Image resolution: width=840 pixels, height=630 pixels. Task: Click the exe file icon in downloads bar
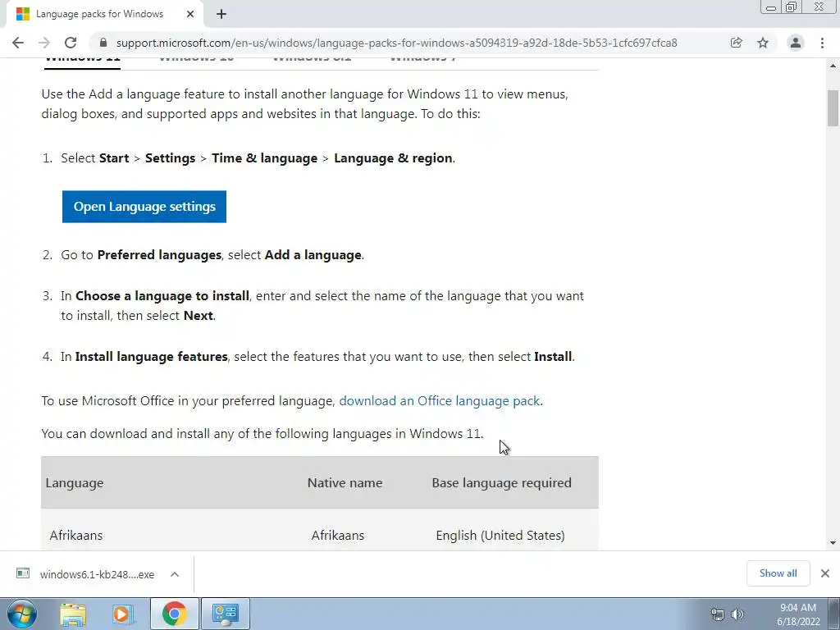23,573
